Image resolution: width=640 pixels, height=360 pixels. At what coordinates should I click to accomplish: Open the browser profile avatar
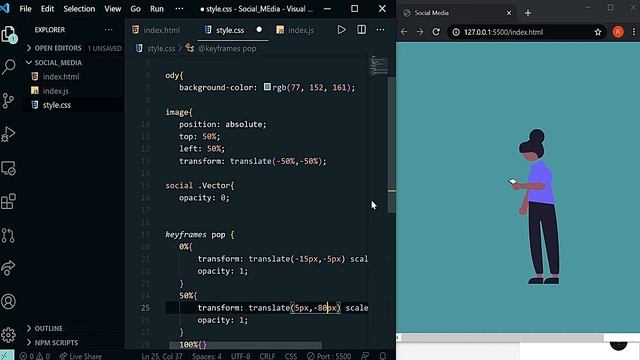(618, 32)
